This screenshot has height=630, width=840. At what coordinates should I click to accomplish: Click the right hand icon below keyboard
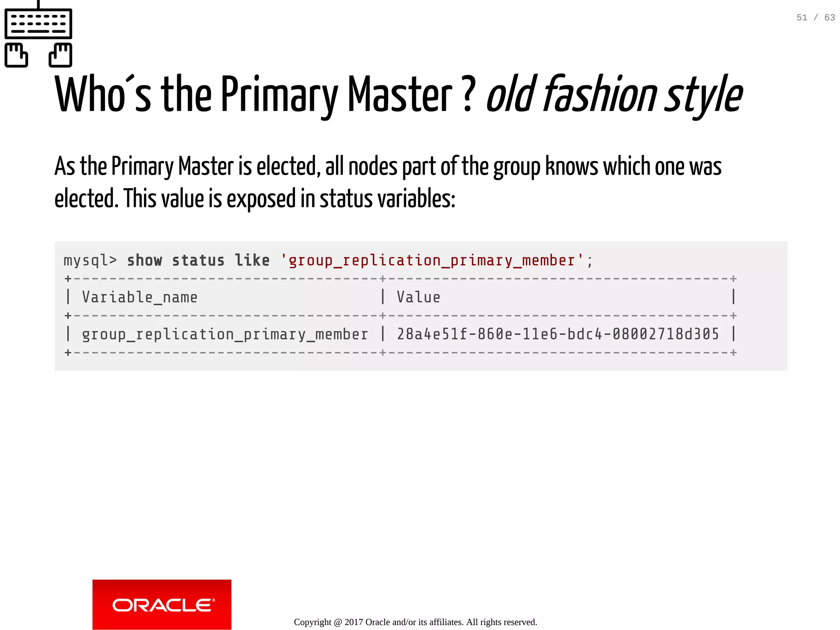coord(60,55)
